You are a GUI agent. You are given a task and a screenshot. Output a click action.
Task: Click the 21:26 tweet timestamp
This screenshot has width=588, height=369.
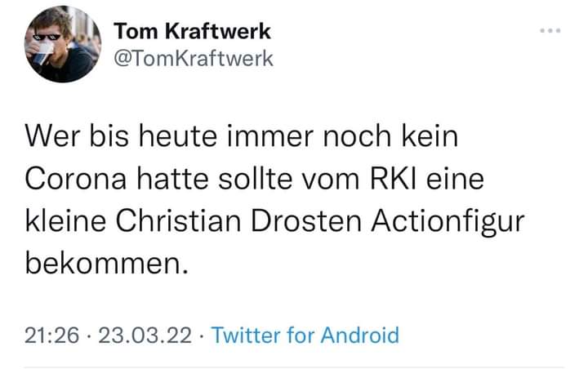pyautogui.click(x=50, y=335)
